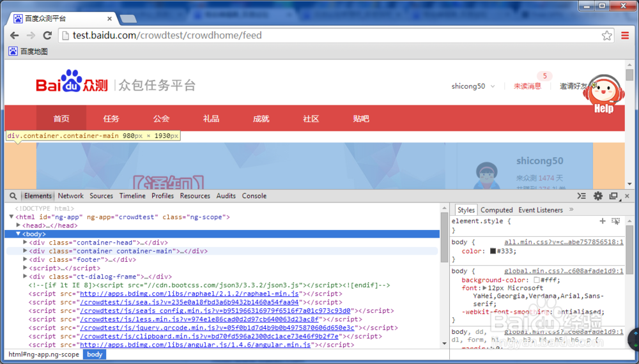This screenshot has height=364, width=639.
Task: Expand the font shorthand property triangle
Action: click(x=485, y=288)
